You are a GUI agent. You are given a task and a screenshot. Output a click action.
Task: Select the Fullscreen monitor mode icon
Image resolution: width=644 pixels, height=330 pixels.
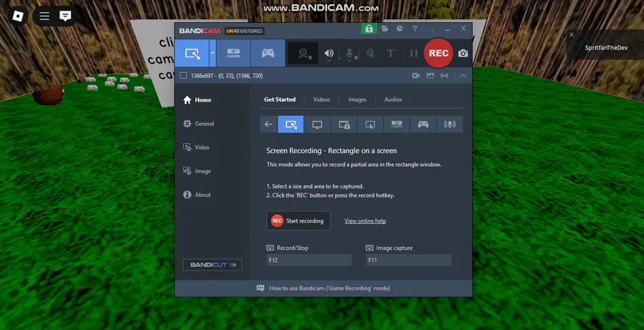[x=317, y=124]
